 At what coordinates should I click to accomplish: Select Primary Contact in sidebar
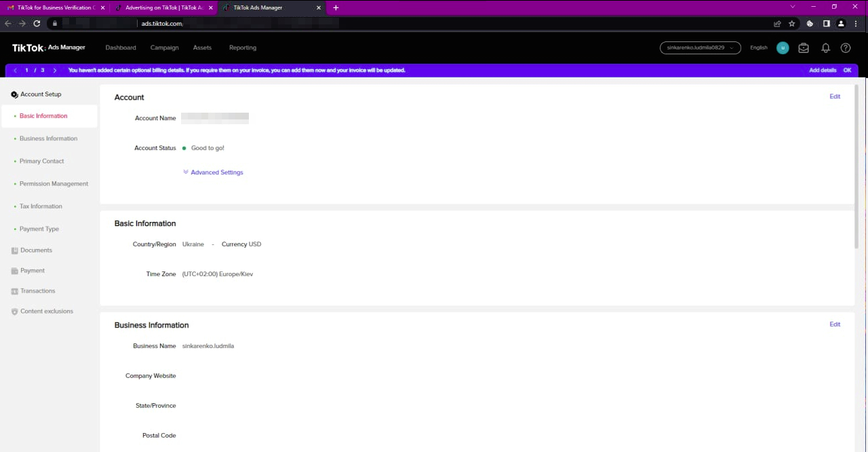pyautogui.click(x=42, y=162)
